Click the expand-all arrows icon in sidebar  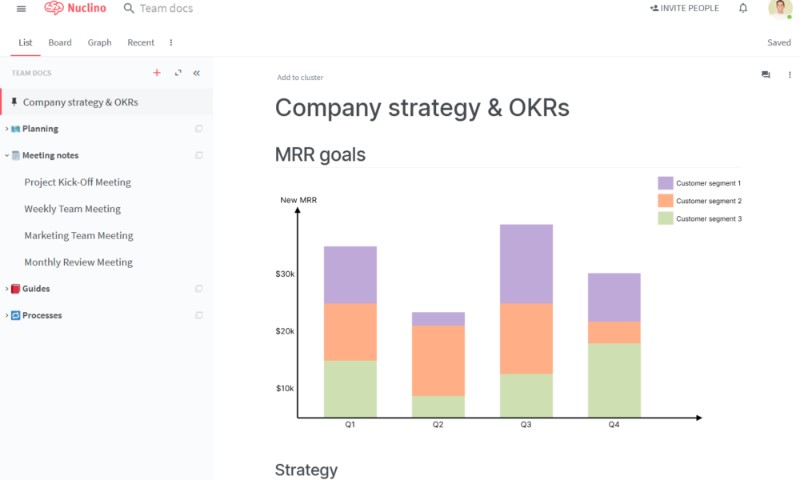[x=178, y=73]
